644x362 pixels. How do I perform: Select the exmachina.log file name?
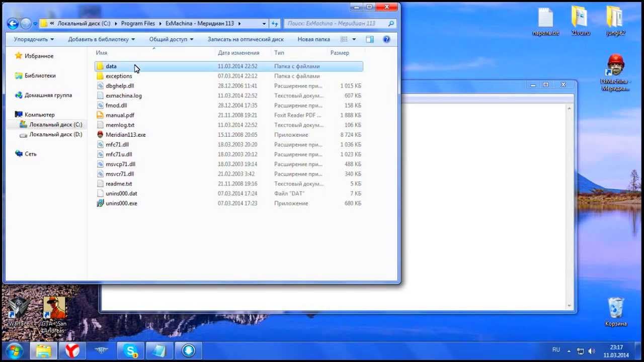(124, 96)
